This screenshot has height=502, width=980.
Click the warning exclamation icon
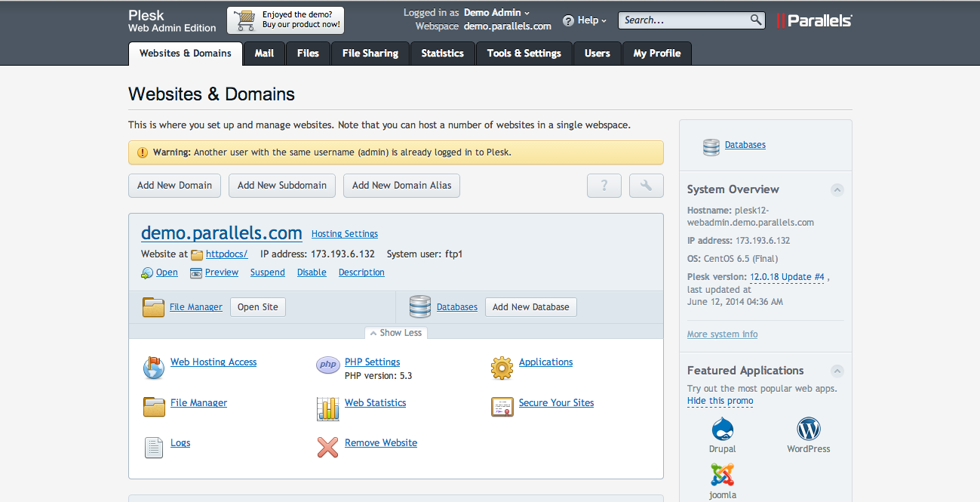(143, 152)
